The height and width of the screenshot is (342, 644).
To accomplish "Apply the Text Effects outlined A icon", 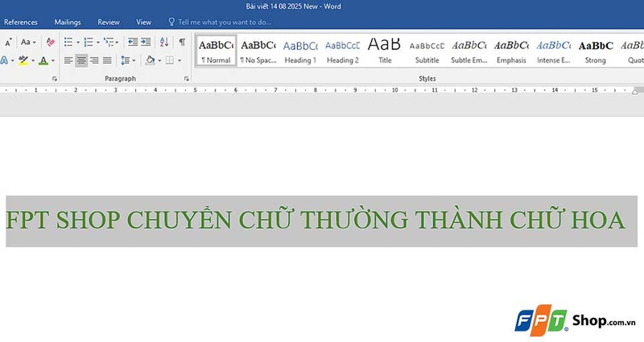I will tap(4, 60).
